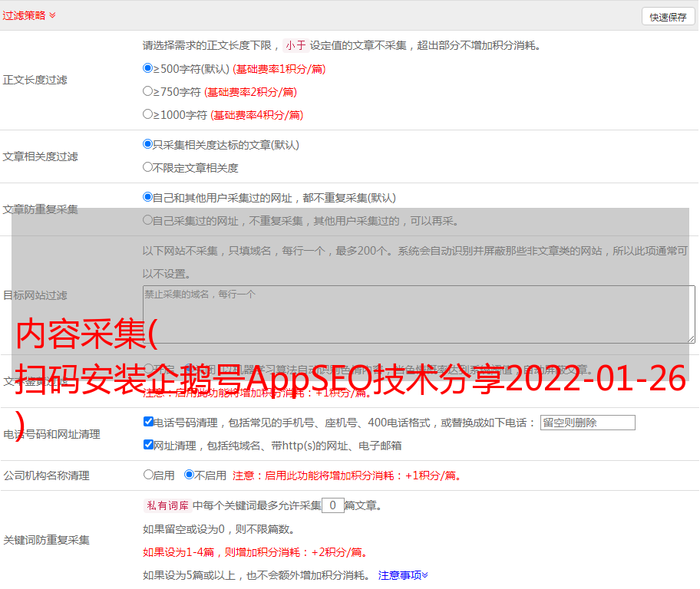This screenshot has width=700, height=589.
Task: Click the 快速保存 button
Action: (668, 17)
